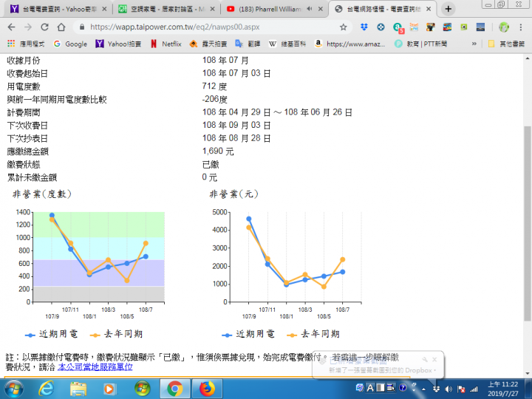The height and width of the screenshot is (399, 532).
Task: Click the 近期用電 legend in the kWh chart
Action: 52,334
